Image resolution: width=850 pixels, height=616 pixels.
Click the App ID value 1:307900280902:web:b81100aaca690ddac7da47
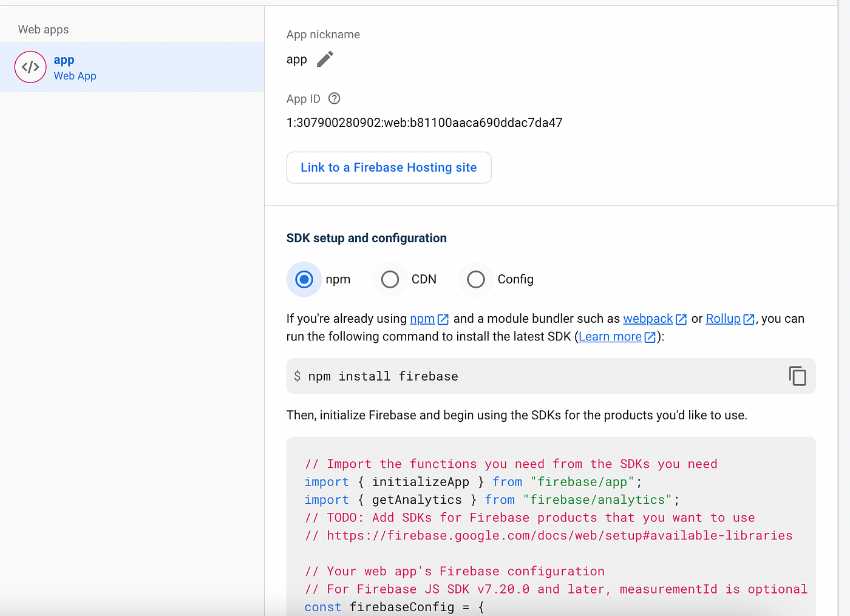coord(424,123)
